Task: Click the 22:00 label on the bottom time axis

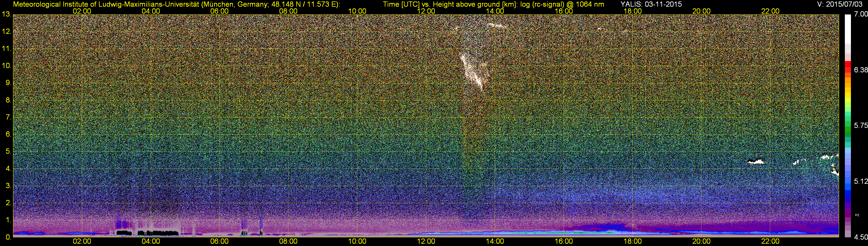Action: 770,241
